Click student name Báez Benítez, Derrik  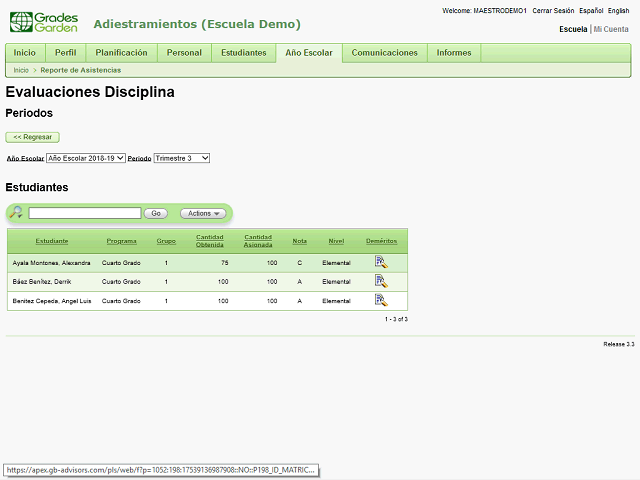click(42, 282)
